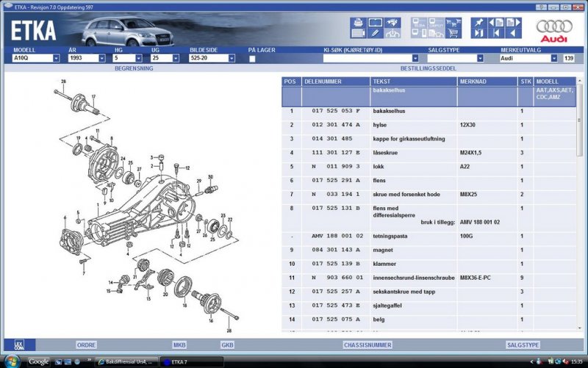Select the BEGRENSNING tab

coord(134,68)
